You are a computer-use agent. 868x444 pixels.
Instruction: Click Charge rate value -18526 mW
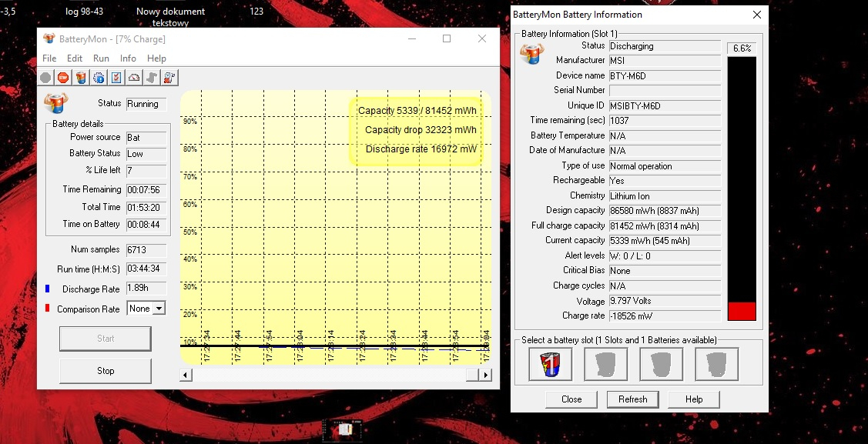(x=665, y=316)
